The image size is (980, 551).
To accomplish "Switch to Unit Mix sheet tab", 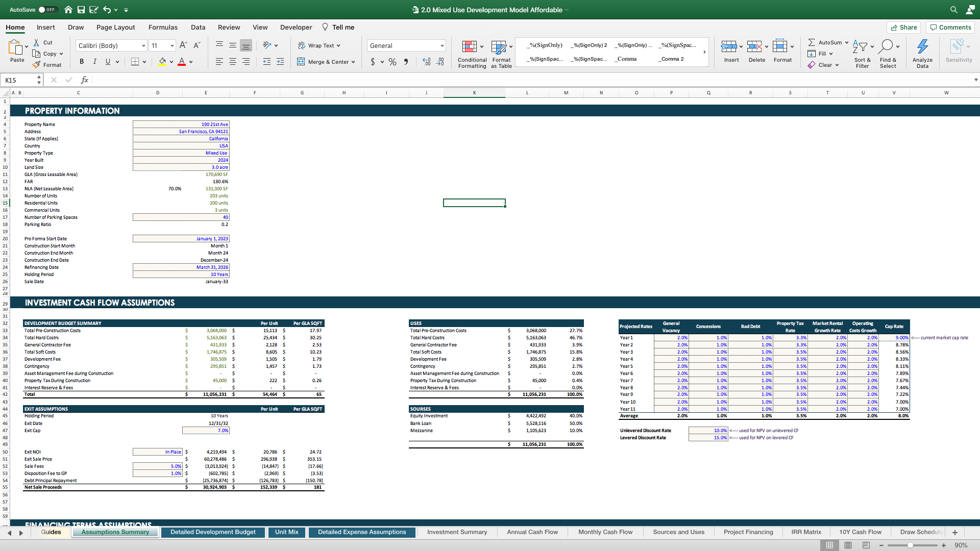I will point(286,532).
